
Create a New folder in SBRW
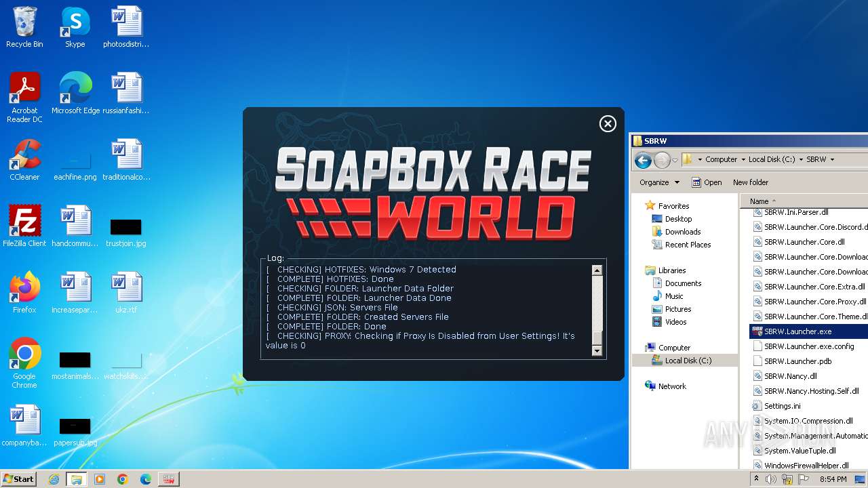click(751, 182)
